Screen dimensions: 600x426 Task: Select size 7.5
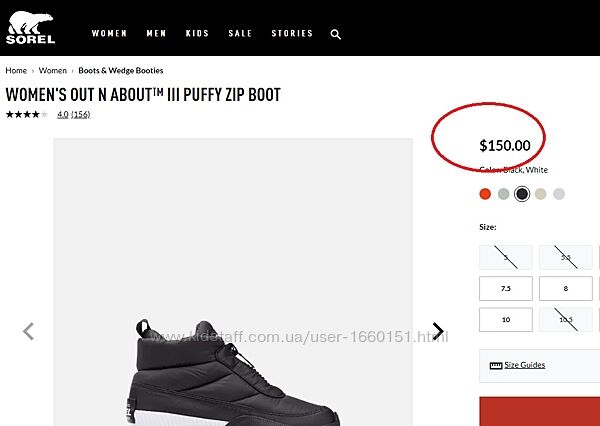pos(506,289)
